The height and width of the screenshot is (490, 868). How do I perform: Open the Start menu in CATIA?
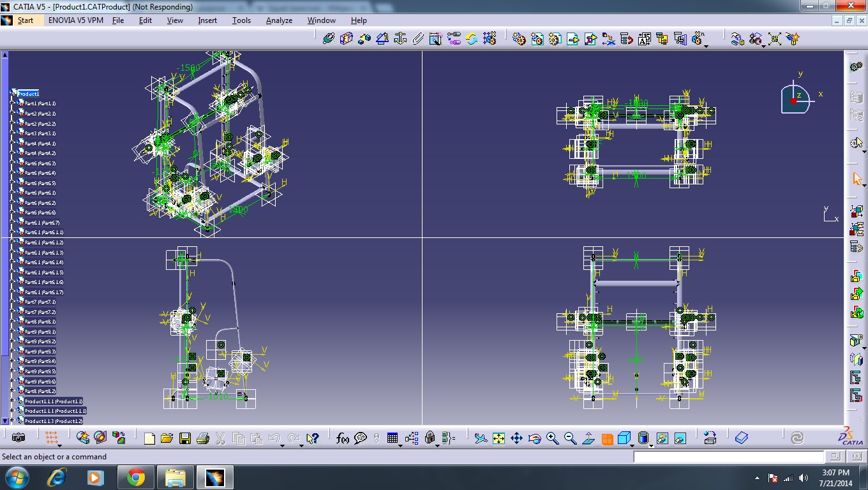click(x=25, y=20)
